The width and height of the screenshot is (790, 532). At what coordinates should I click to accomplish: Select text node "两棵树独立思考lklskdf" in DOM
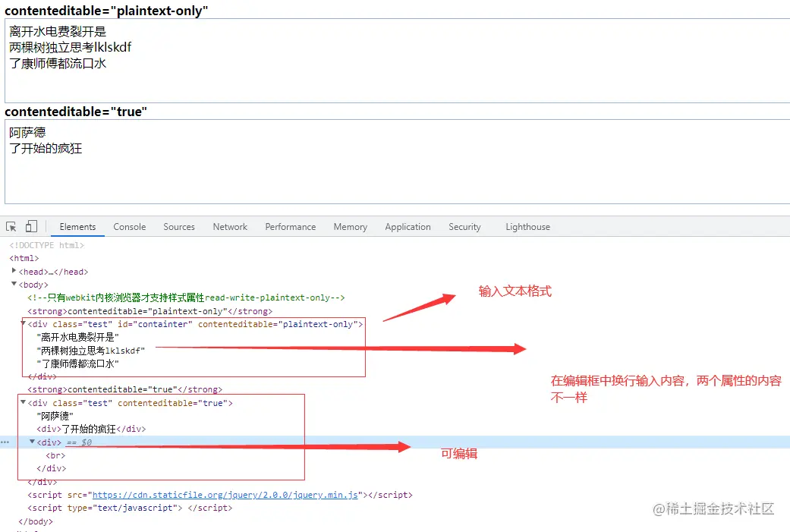pos(91,351)
